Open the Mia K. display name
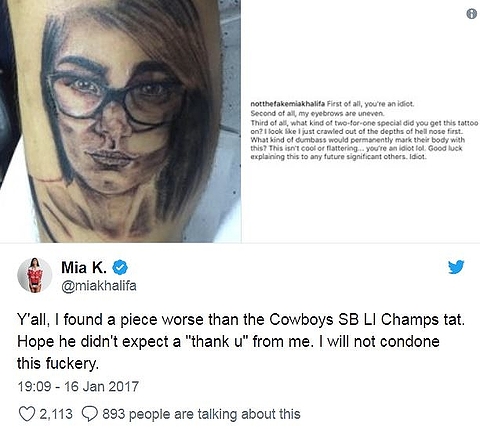This screenshot has height=429, width=480. pyautogui.click(x=84, y=268)
